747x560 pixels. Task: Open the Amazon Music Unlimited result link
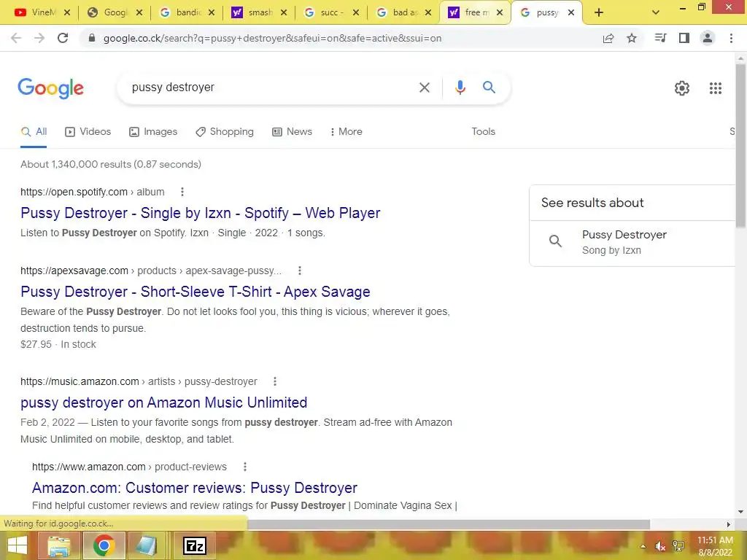tap(164, 402)
